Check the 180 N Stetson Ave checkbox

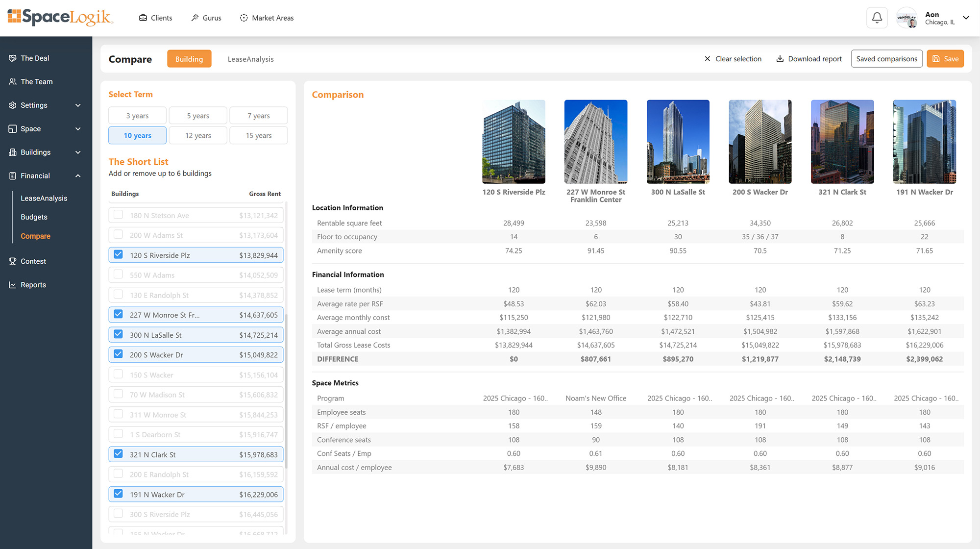tap(118, 215)
